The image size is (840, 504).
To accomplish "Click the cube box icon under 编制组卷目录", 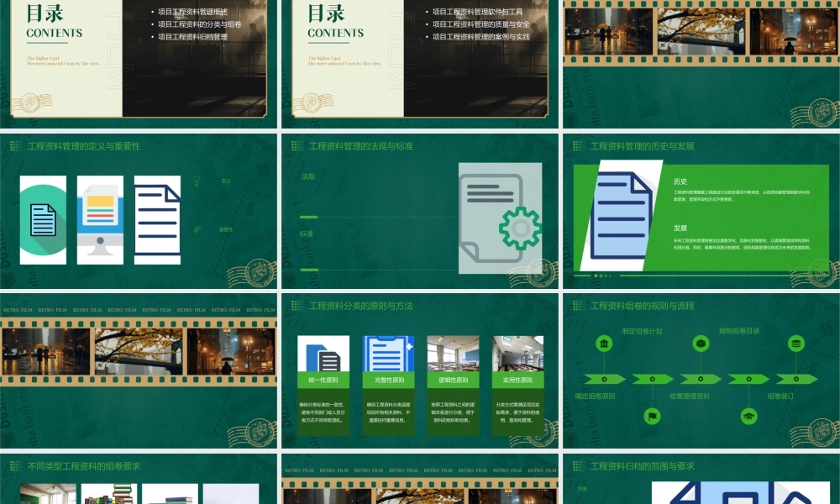I will point(701,344).
